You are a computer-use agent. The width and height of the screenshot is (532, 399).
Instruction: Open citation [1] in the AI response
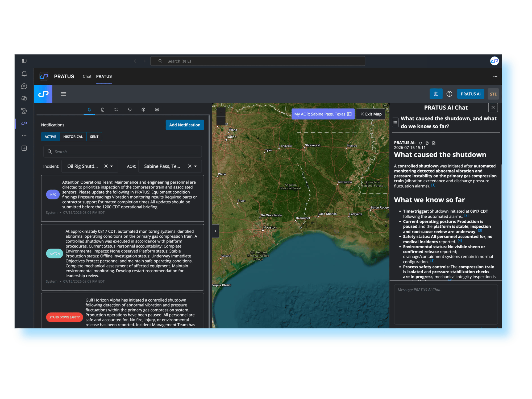click(x=433, y=185)
